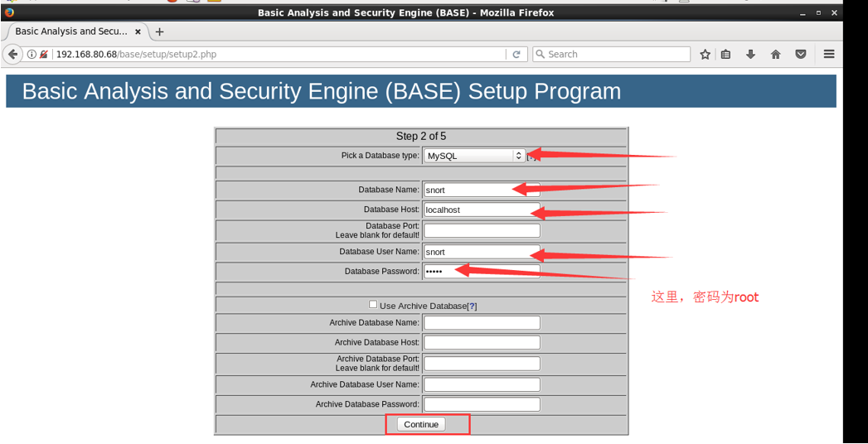
Task: Focus the Archive Database User Name field
Action: 482,384
